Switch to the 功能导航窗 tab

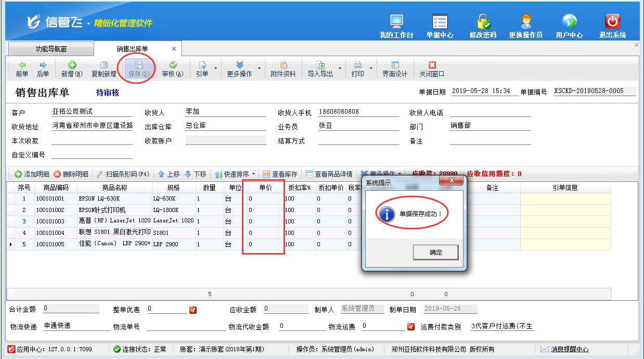[51, 49]
